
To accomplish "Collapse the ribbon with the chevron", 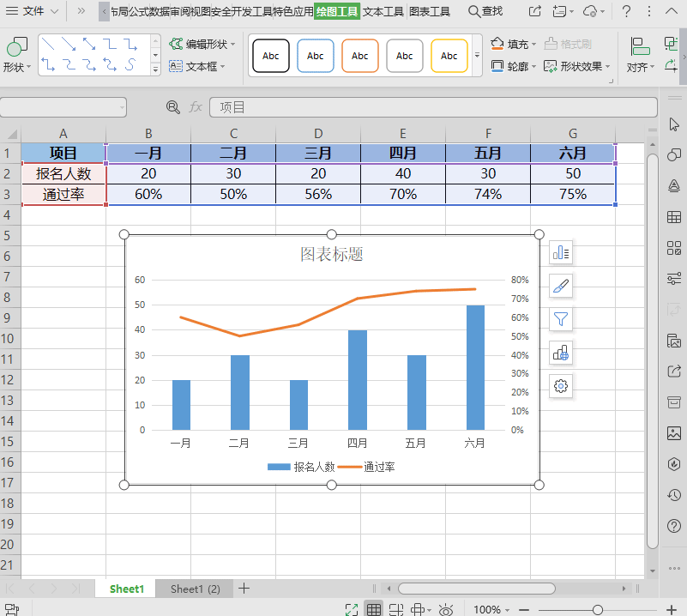I will point(672,11).
